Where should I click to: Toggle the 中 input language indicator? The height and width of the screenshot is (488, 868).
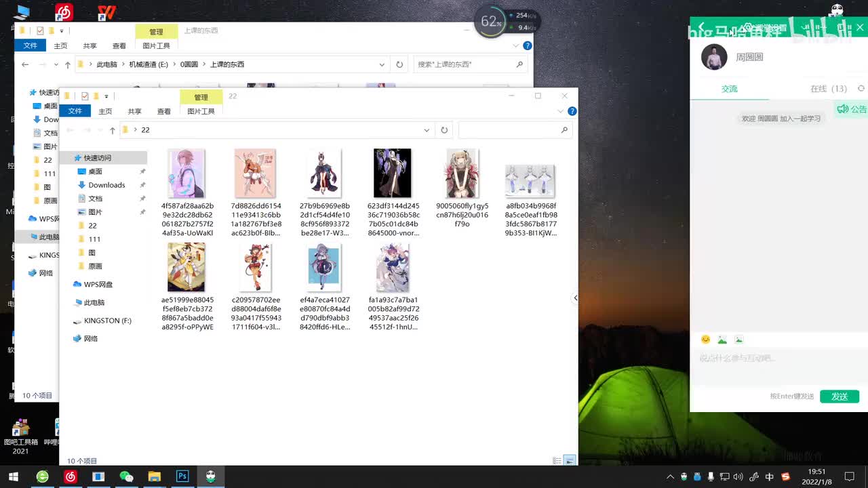770,476
